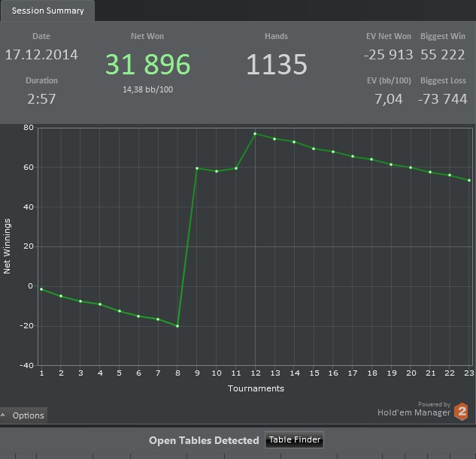The width and height of the screenshot is (476, 459).
Task: Click the EV Net Won value -25 913
Action: pyautogui.click(x=388, y=55)
